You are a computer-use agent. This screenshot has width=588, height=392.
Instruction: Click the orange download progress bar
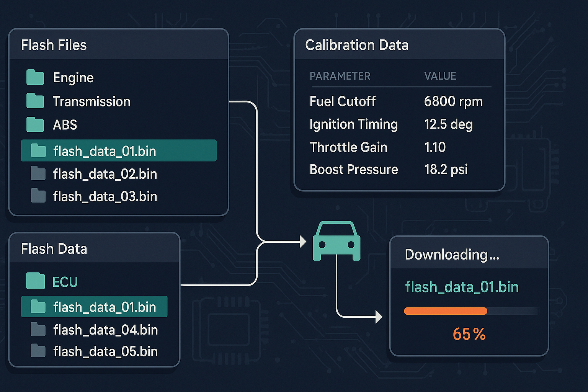pyautogui.click(x=445, y=311)
